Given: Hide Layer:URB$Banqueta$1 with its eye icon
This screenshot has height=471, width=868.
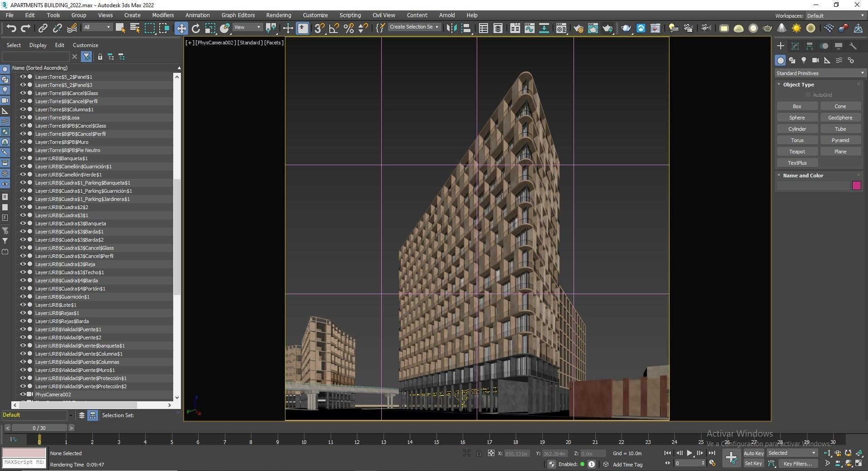Looking at the screenshot, I should 23,158.
